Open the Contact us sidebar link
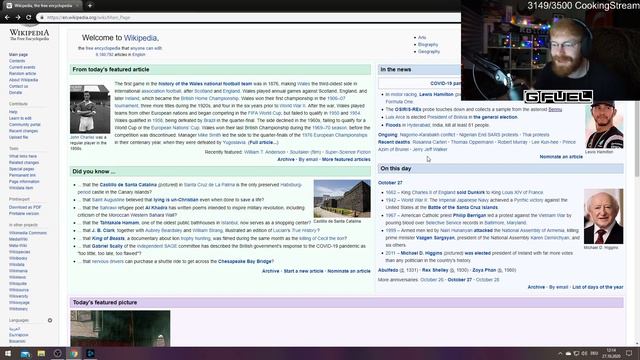 click(19, 86)
